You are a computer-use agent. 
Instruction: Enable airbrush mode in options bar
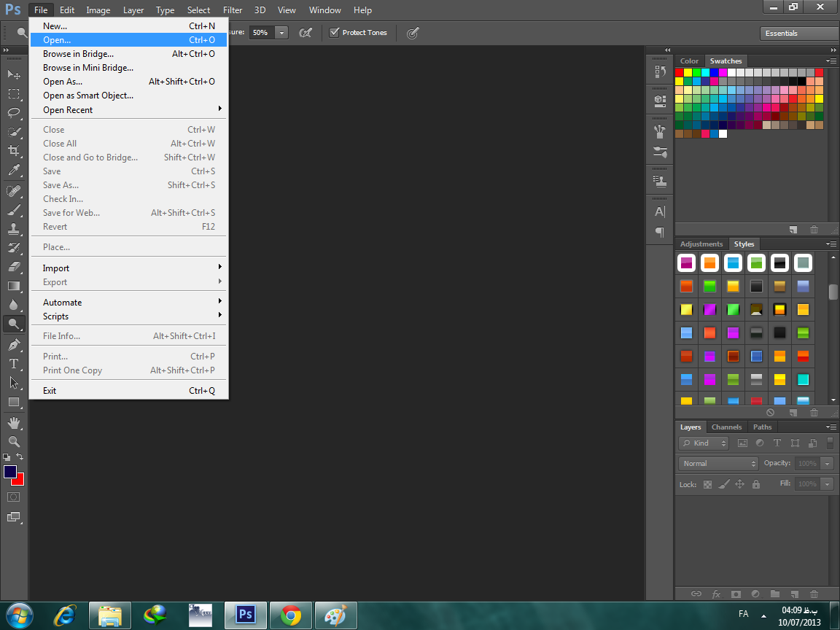point(306,34)
